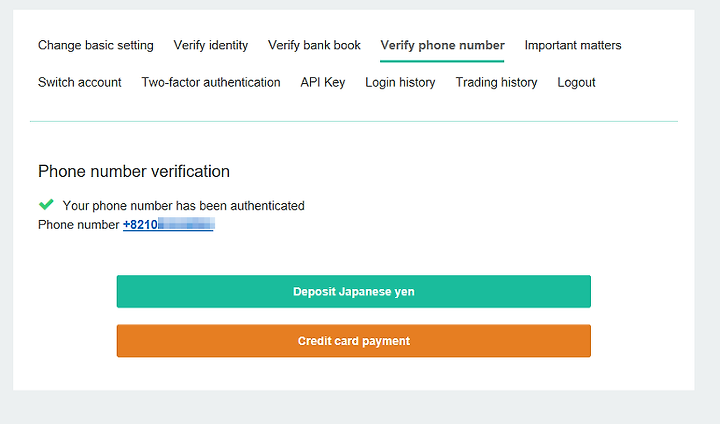Select the Verify phone number tab
Image resolution: width=720 pixels, height=424 pixels.
(442, 45)
